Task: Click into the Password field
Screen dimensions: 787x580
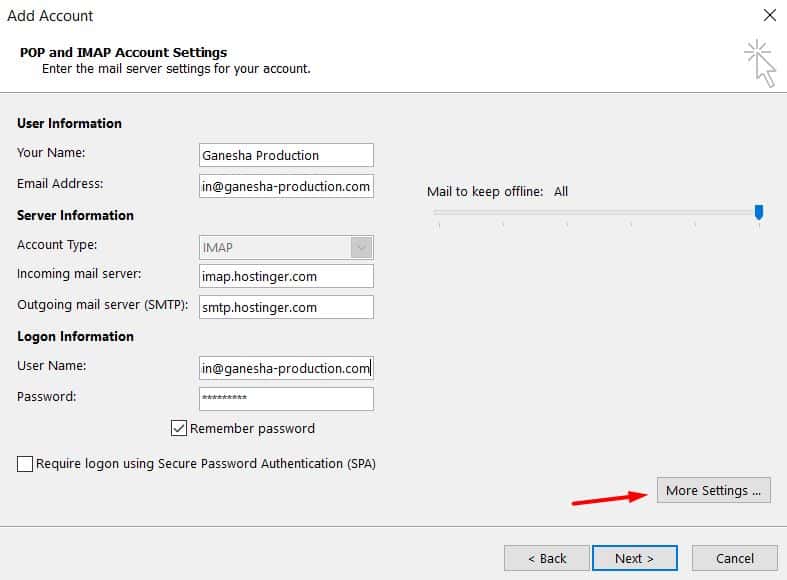Action: tap(286, 398)
